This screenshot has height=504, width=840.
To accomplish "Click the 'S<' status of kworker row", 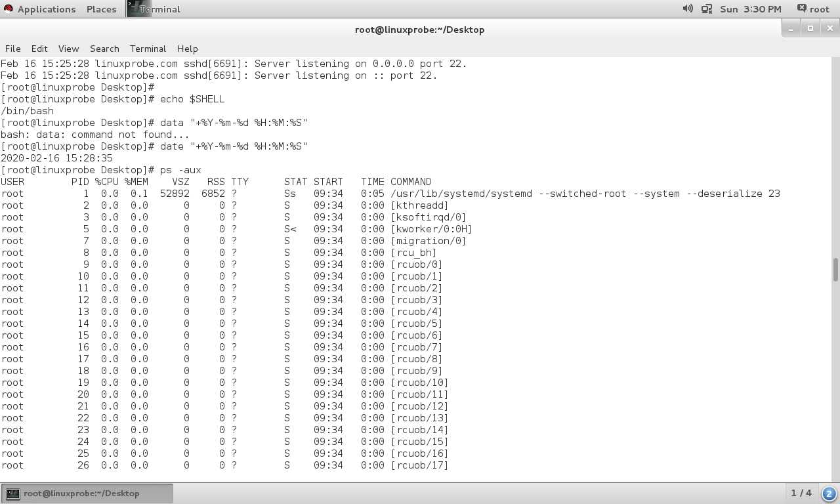I will tap(290, 229).
